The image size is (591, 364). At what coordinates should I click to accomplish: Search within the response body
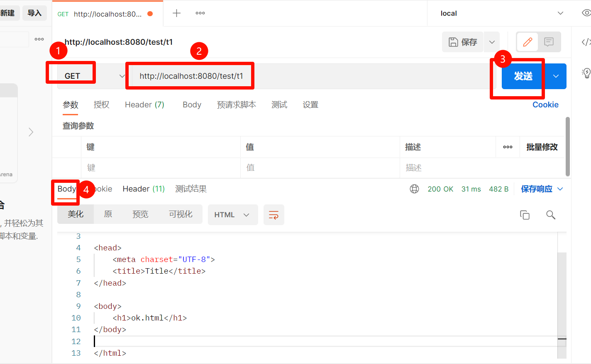550,215
